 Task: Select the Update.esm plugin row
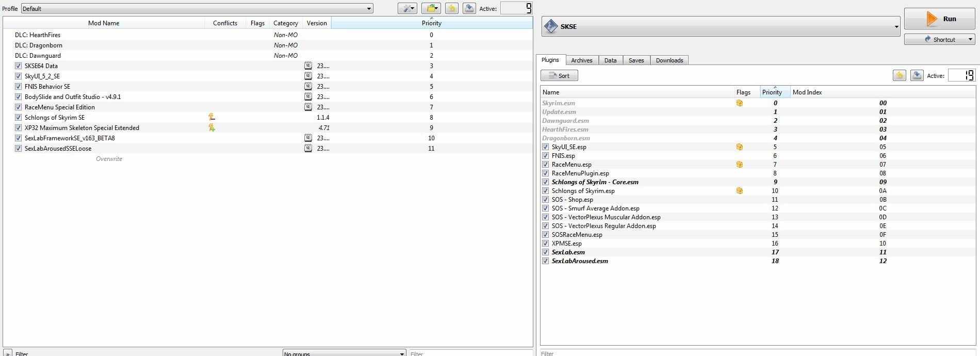pyautogui.click(x=758, y=112)
